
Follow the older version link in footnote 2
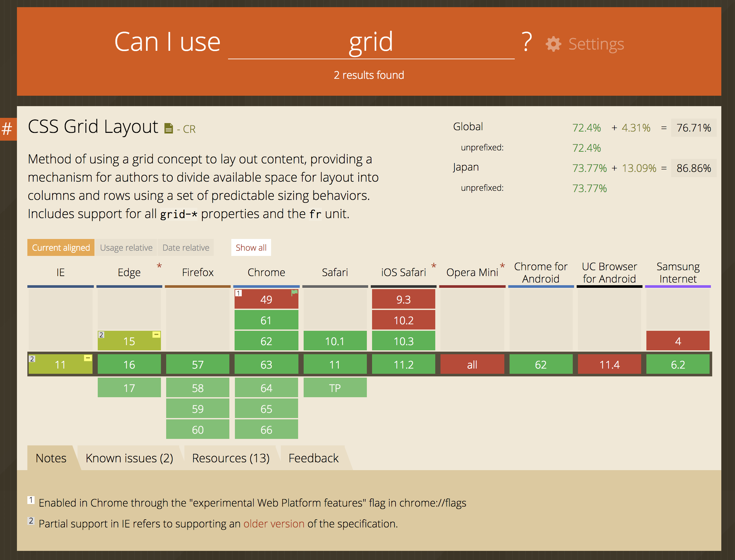273,524
